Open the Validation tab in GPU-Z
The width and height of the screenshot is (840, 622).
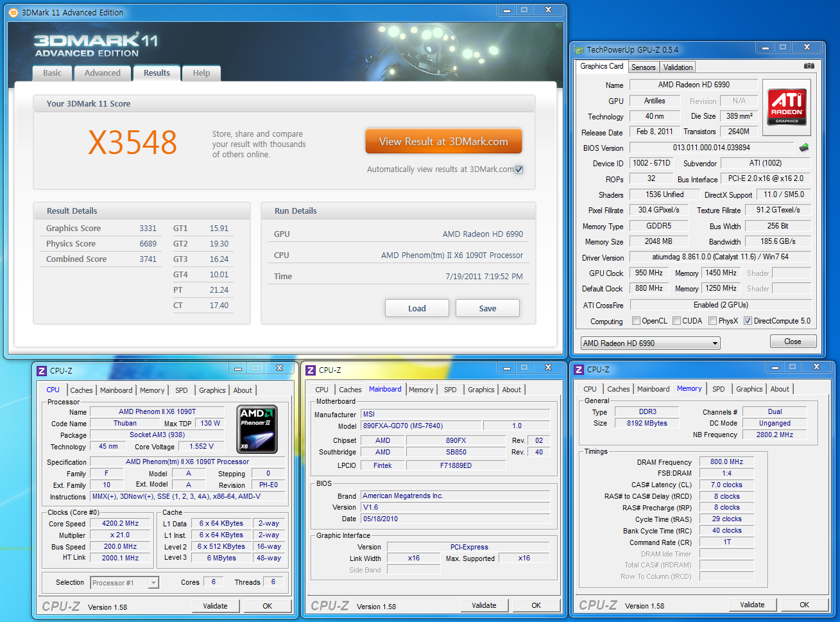click(x=678, y=67)
